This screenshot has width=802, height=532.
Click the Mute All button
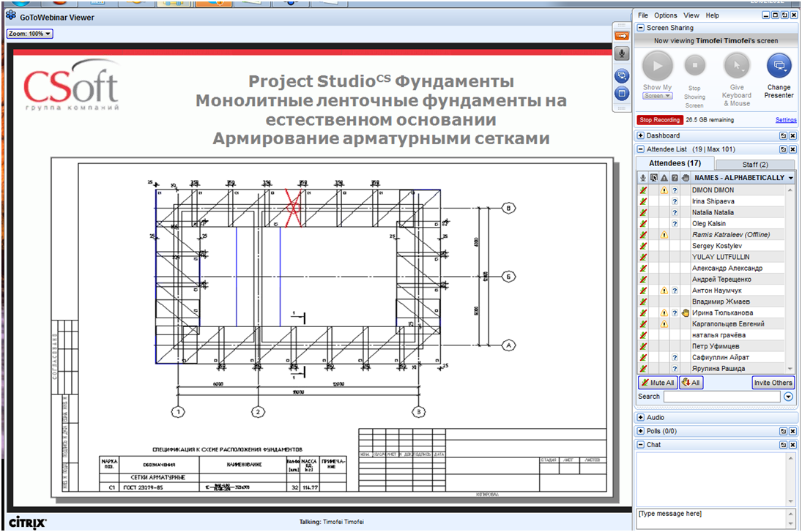(658, 383)
